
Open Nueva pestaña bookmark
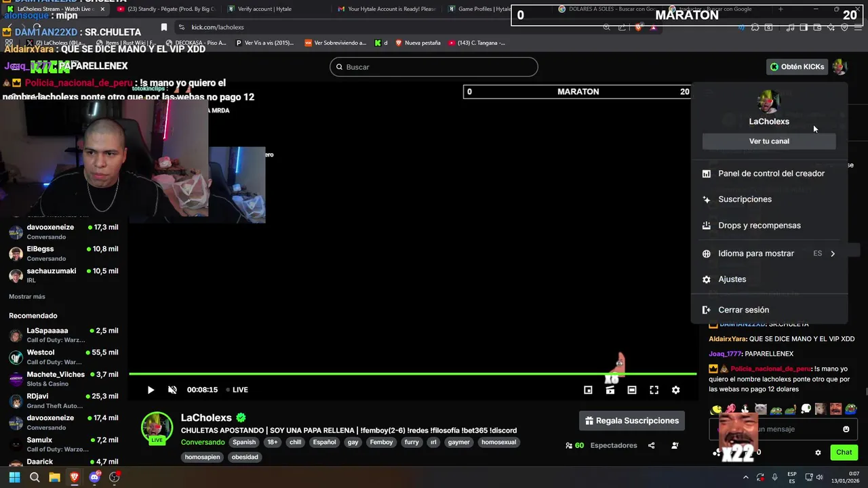tap(418, 43)
